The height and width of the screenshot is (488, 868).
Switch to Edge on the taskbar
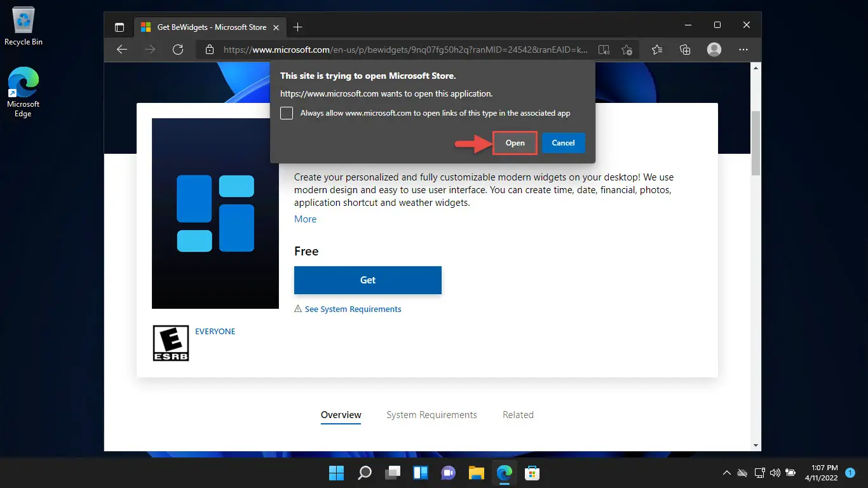click(x=505, y=473)
